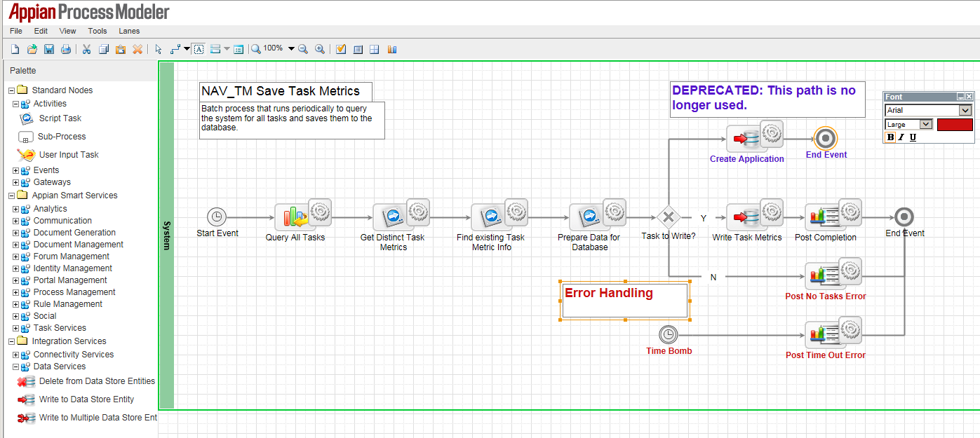The image size is (980, 438).
Task: Click the System swimlane label
Action: click(167, 235)
